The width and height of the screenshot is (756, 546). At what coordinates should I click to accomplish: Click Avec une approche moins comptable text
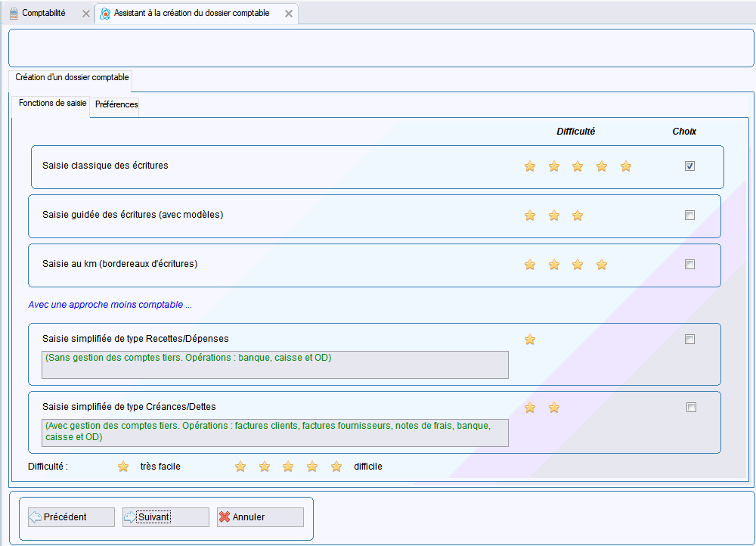click(x=110, y=305)
